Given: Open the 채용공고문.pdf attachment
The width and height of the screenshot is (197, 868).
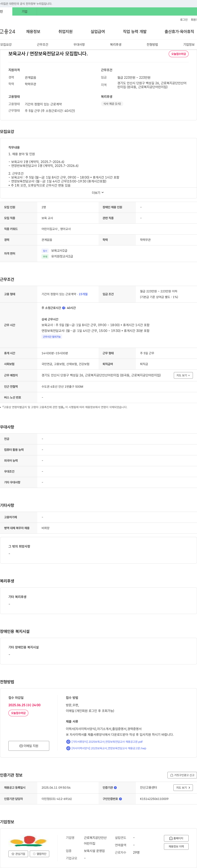Looking at the screenshot, I should (107, 742).
